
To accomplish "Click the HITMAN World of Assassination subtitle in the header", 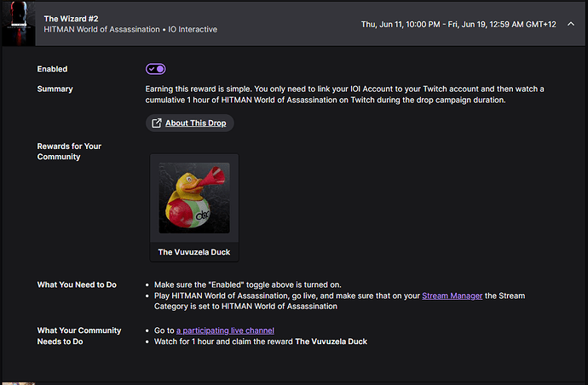I will [101, 29].
